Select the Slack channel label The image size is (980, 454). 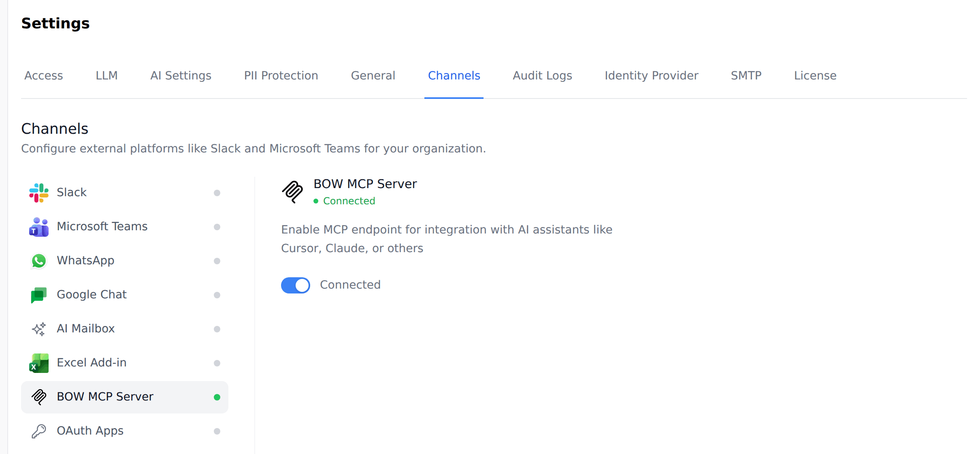72,193
